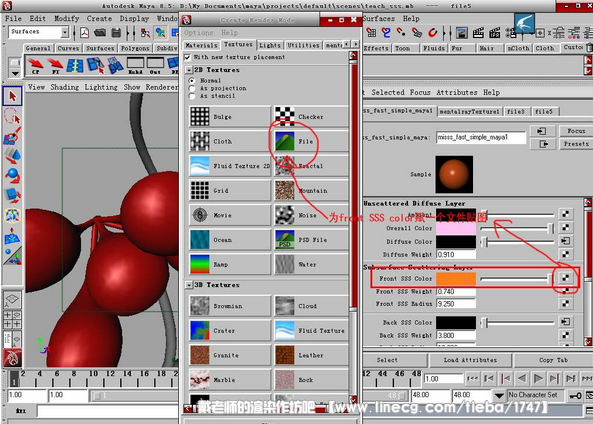Select the As projection radio option
Image resolution: width=593 pixels, height=424 pixels.
(192, 88)
